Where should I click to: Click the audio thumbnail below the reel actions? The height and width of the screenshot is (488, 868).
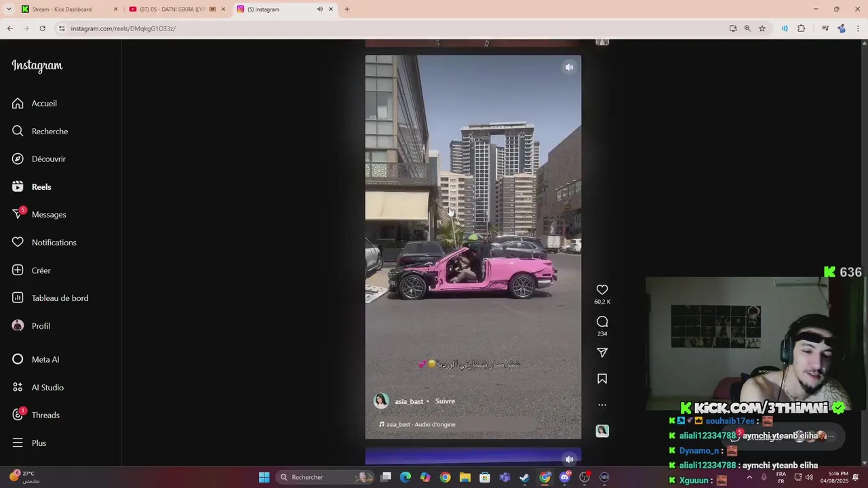[x=602, y=430]
